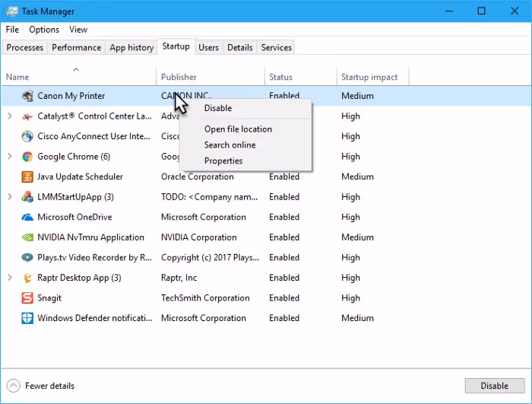532x404 pixels.
Task: Expand the Catalyst Control Center row
Action: pyautogui.click(x=10, y=116)
